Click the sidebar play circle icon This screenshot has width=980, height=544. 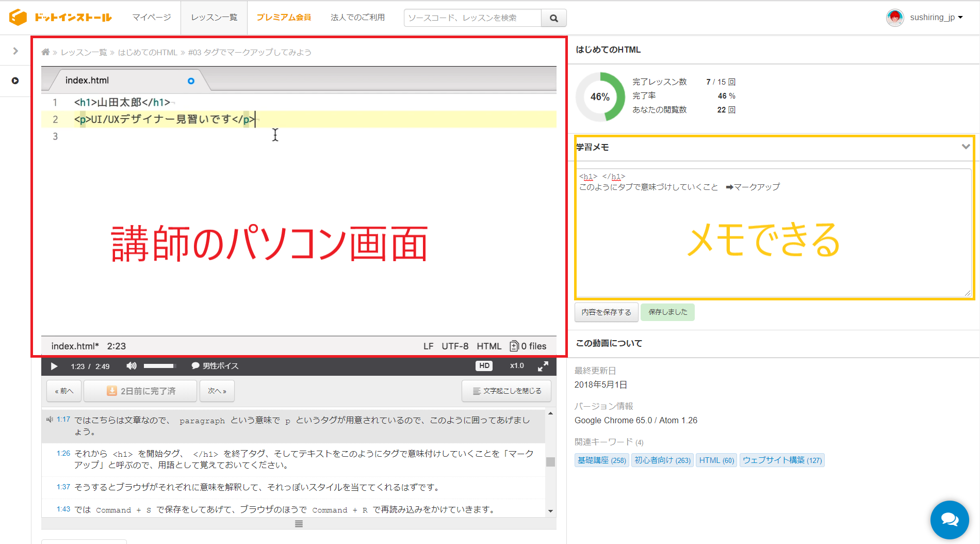tap(15, 81)
